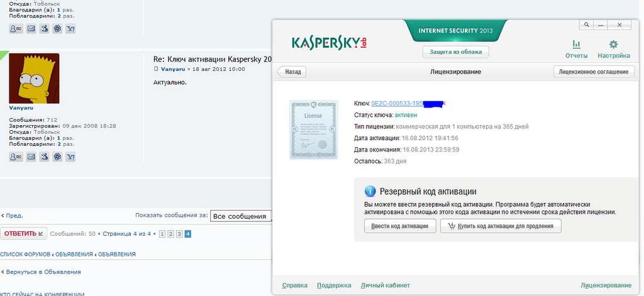Open Лицензионное соглашение license agreement

594,72
